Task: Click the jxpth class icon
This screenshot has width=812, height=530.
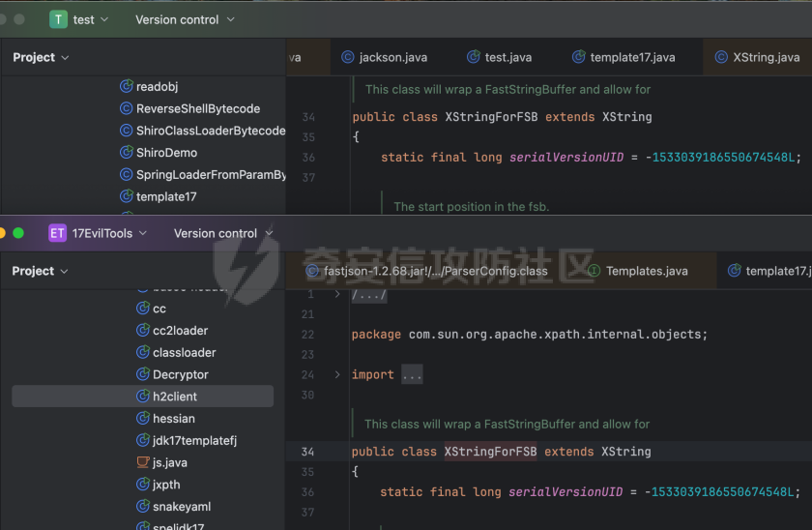Action: click(143, 485)
